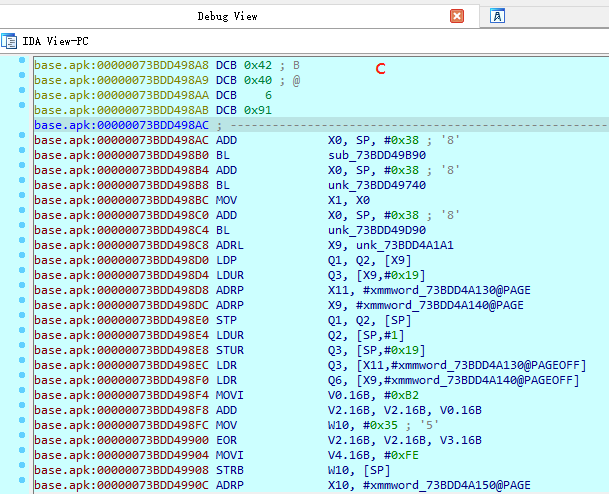Click the STRB mnemonic at 73BDD49908
Image resolution: width=609 pixels, height=494 pixels.
click(x=230, y=470)
